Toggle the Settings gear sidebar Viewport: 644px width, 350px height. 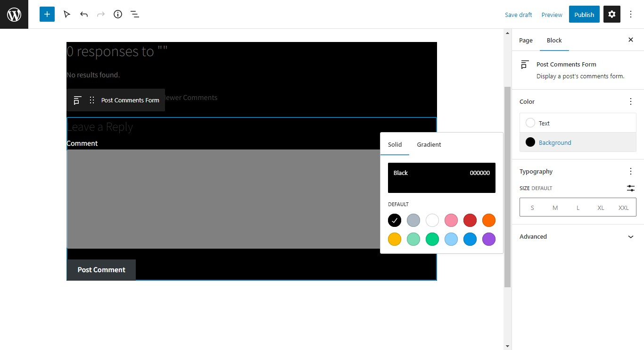pos(612,14)
